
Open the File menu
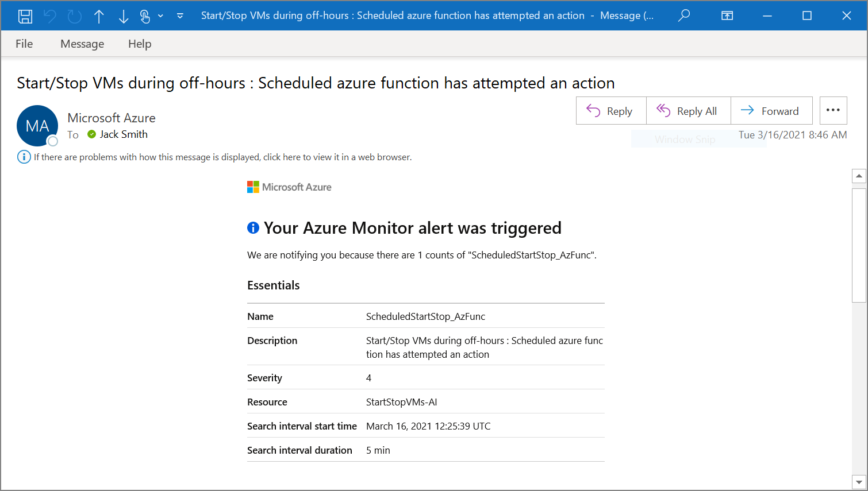[x=24, y=44]
